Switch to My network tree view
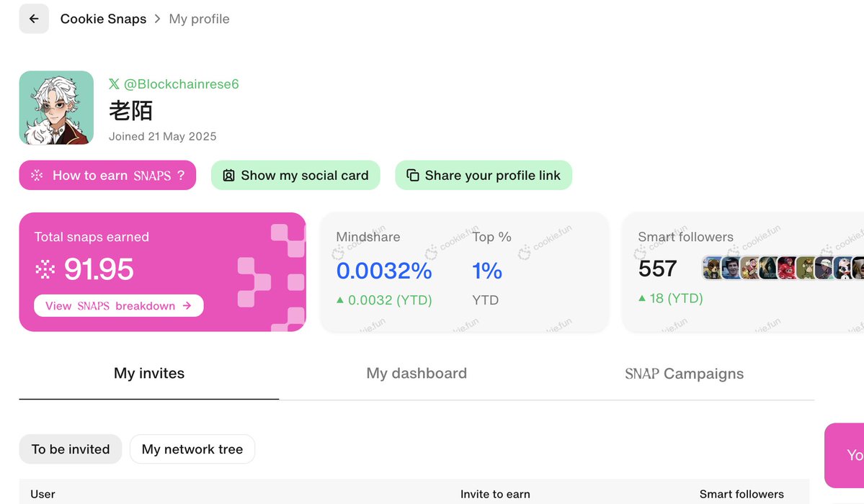 coord(192,449)
